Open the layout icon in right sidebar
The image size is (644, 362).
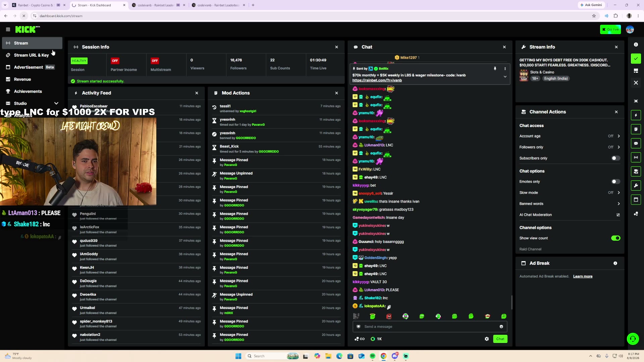point(636,71)
